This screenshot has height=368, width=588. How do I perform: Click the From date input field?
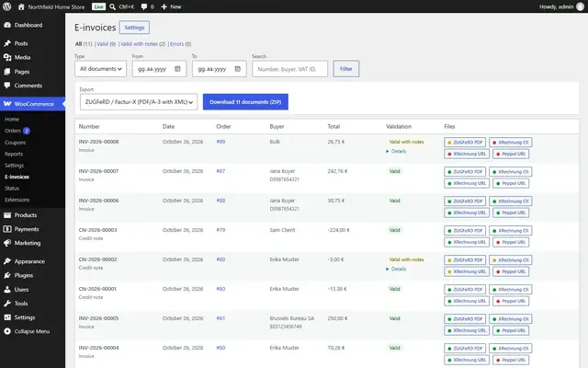tap(159, 69)
